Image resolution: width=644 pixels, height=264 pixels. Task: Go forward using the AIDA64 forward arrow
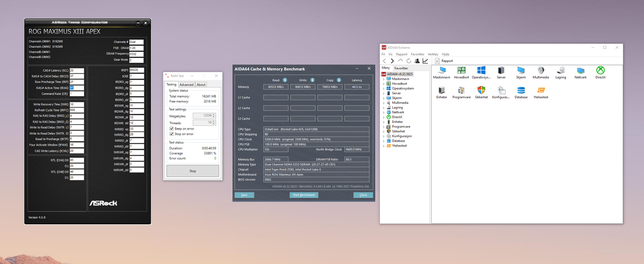(392, 61)
